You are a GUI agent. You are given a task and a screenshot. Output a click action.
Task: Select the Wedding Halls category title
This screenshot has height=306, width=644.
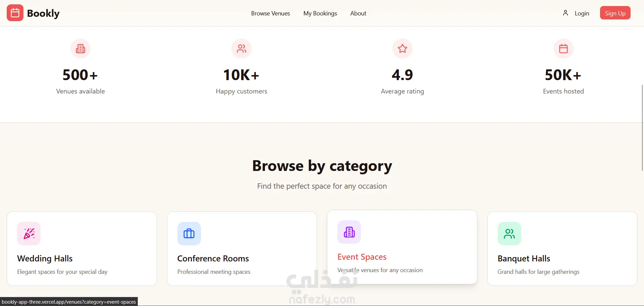45,258
